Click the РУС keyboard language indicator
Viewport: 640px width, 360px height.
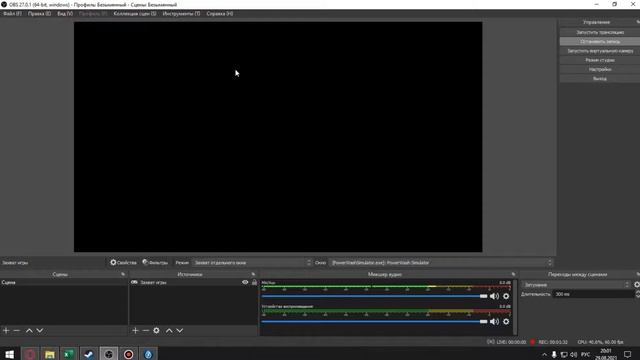(585, 354)
